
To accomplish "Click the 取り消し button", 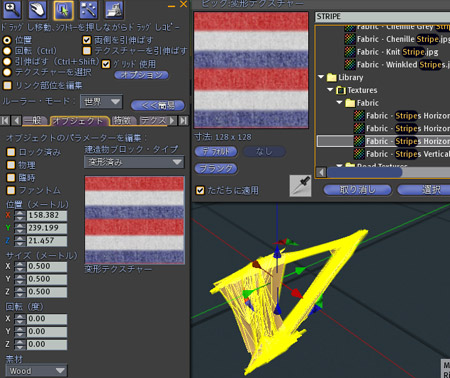I will pos(357,190).
